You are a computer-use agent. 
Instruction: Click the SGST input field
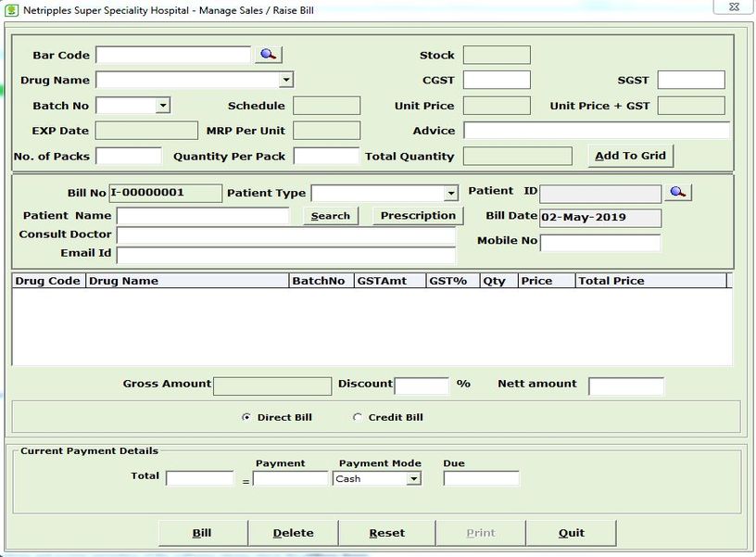(691, 80)
